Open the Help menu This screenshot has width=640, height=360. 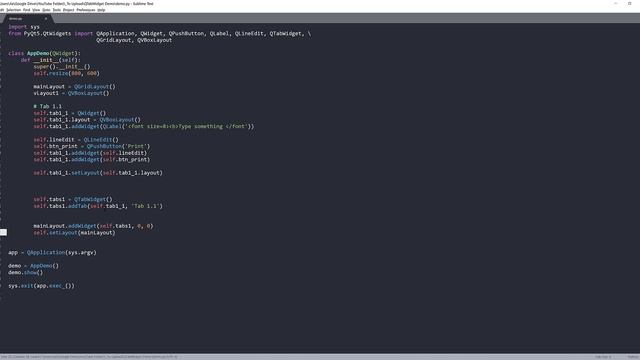point(101,10)
